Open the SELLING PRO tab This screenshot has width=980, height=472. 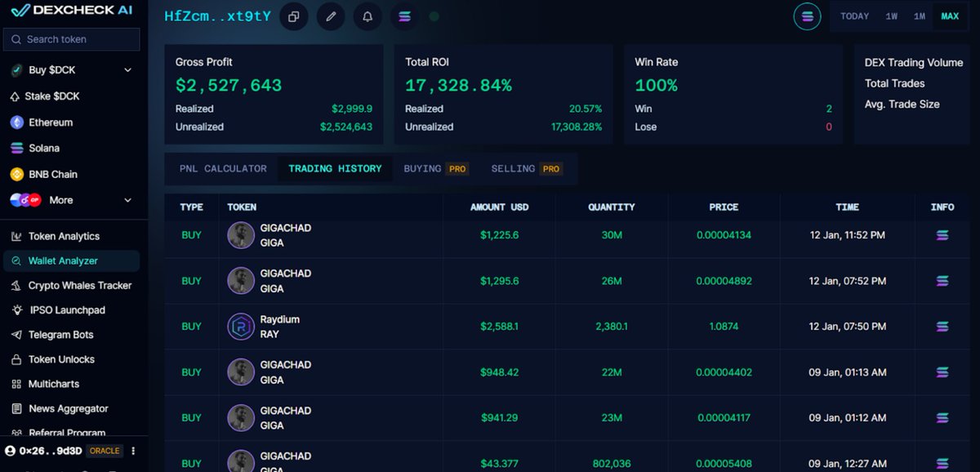click(x=528, y=168)
